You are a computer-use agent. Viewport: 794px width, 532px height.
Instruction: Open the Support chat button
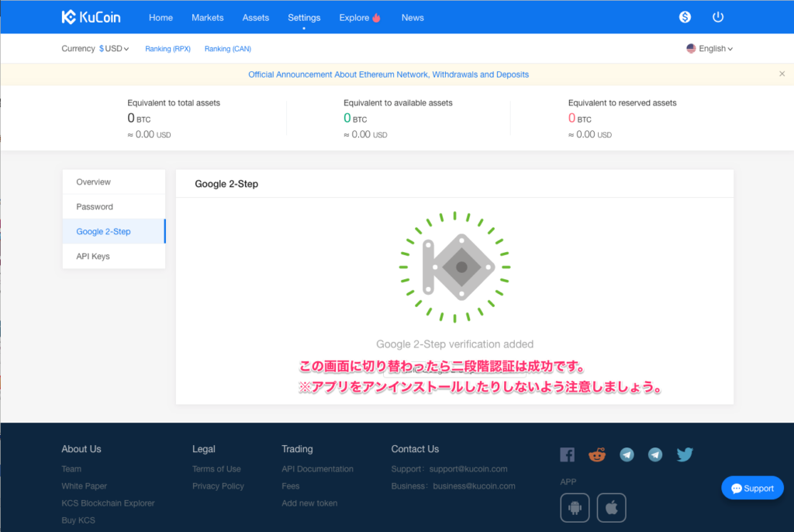(x=752, y=488)
